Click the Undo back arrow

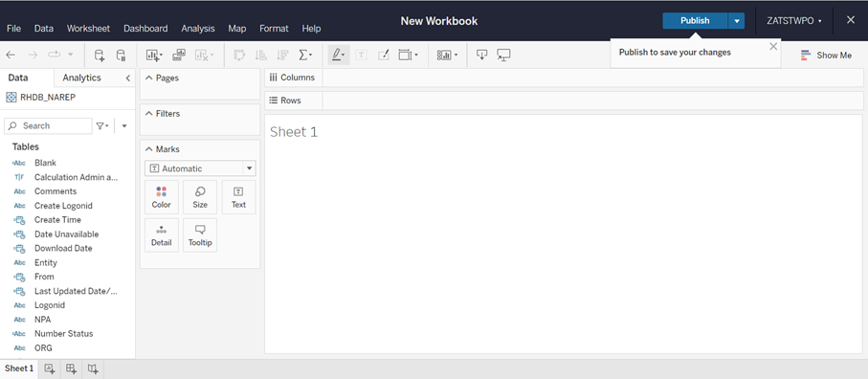click(11, 55)
